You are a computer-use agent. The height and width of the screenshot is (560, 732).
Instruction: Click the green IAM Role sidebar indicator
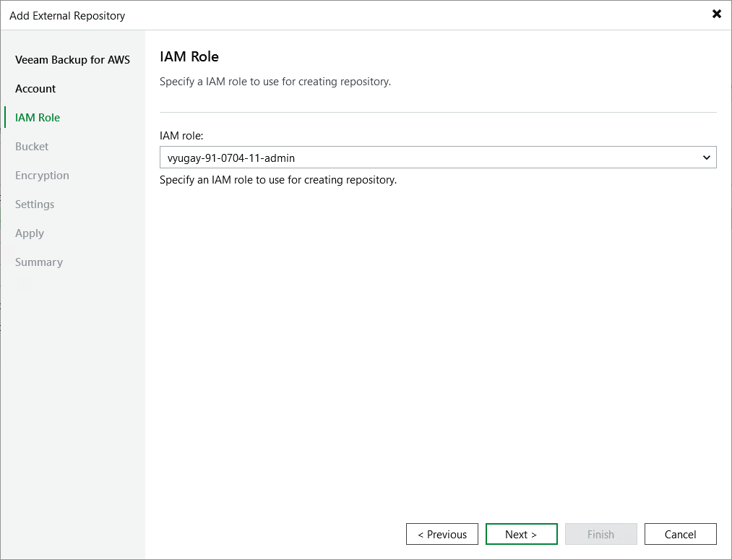(x=5, y=117)
